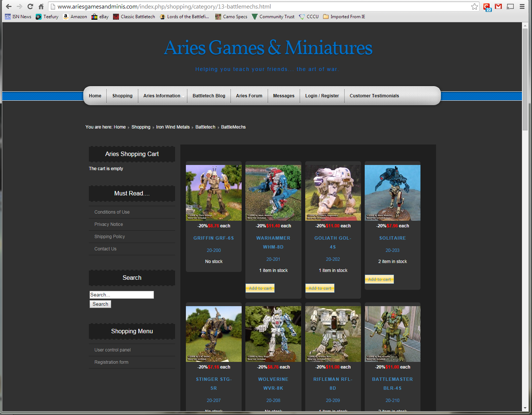532x415 pixels.
Task: Open the SOLITAIRE title link
Action: coord(393,238)
